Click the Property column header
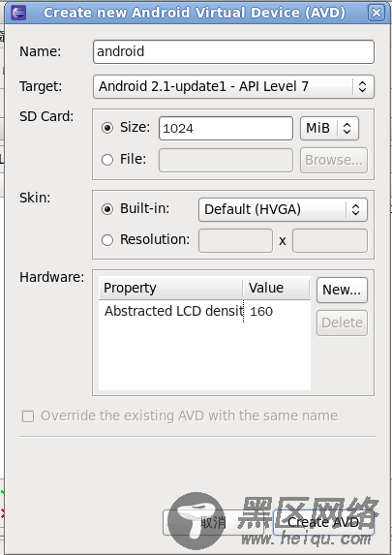The image size is (392, 555). click(x=171, y=288)
